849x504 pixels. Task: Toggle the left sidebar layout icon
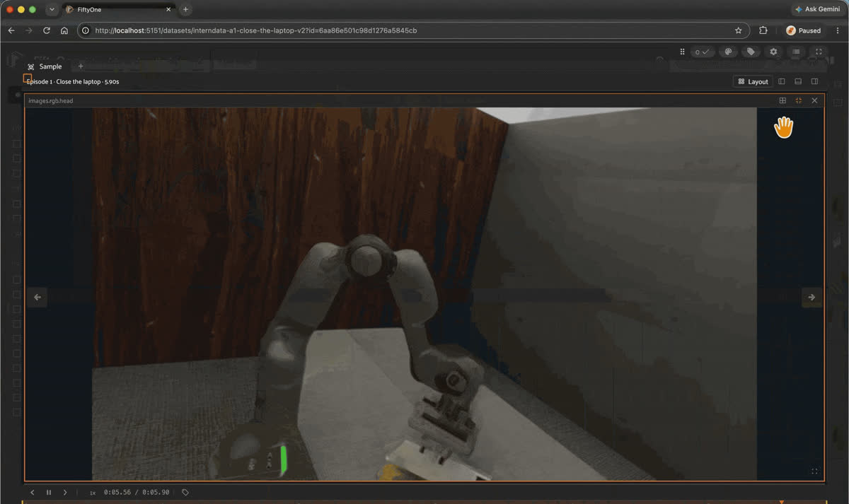(x=782, y=81)
